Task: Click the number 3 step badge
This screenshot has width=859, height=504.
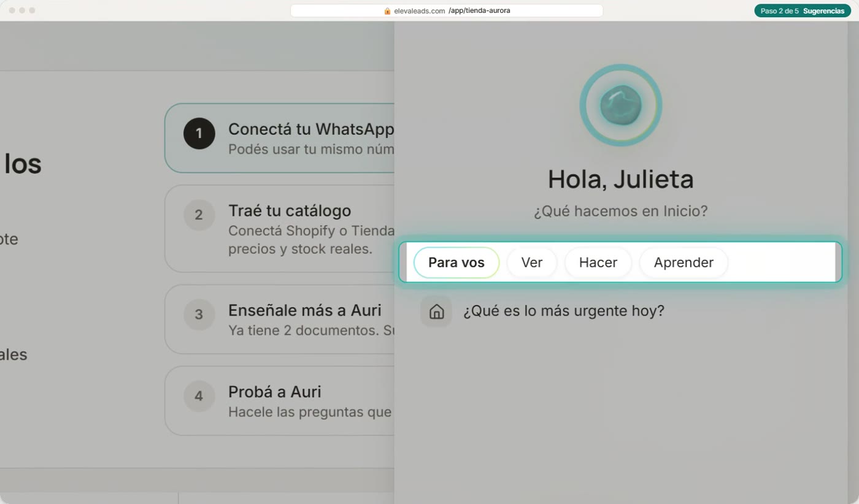Action: coord(199,315)
